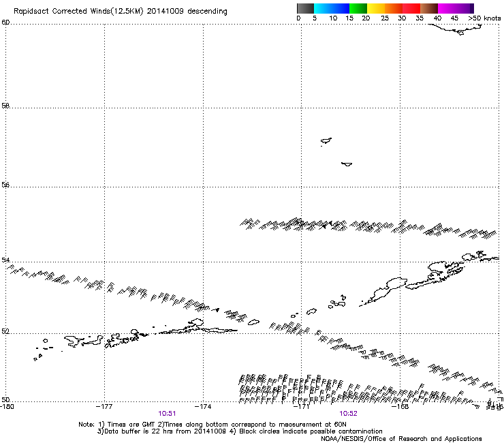Click the green 15-20 knots color swatch
Image resolution: width=504 pixels, height=443 pixels.
pos(358,8)
